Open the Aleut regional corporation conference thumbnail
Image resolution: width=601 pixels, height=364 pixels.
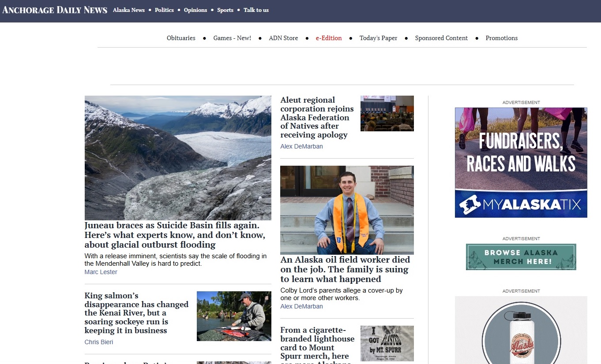(x=387, y=114)
